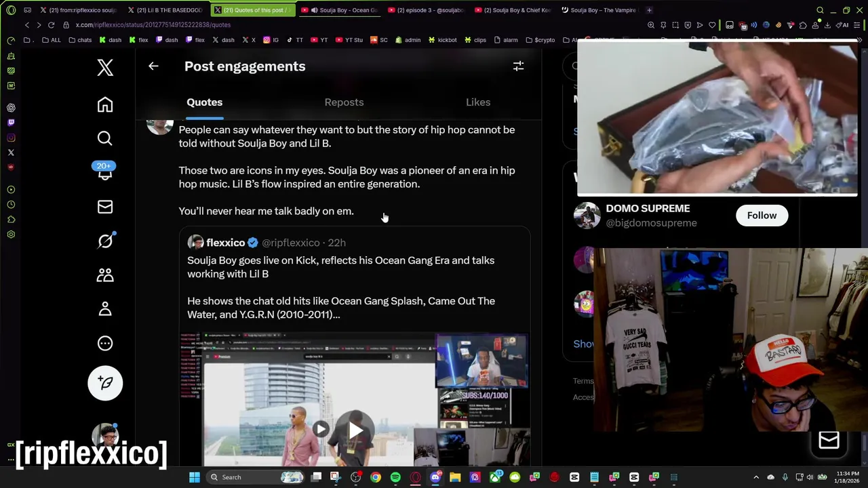This screenshot has width=868, height=488.
Task: Open Spotify from the taskbar
Action: click(x=395, y=477)
